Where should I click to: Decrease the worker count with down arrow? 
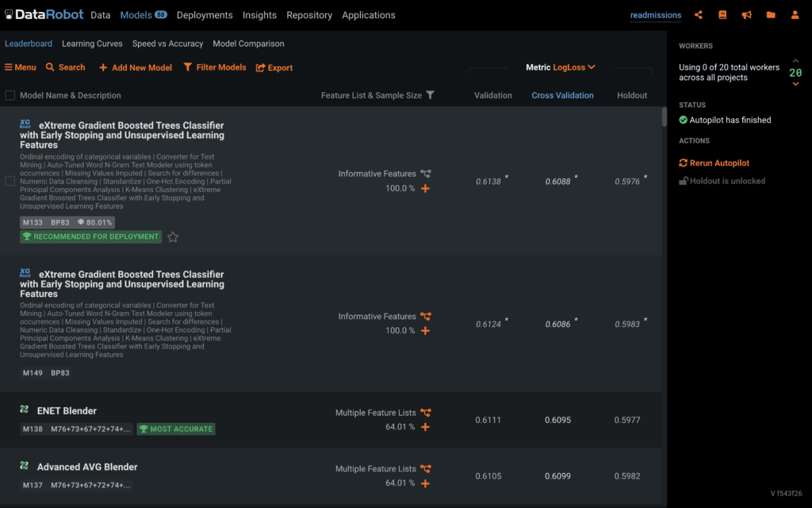795,84
